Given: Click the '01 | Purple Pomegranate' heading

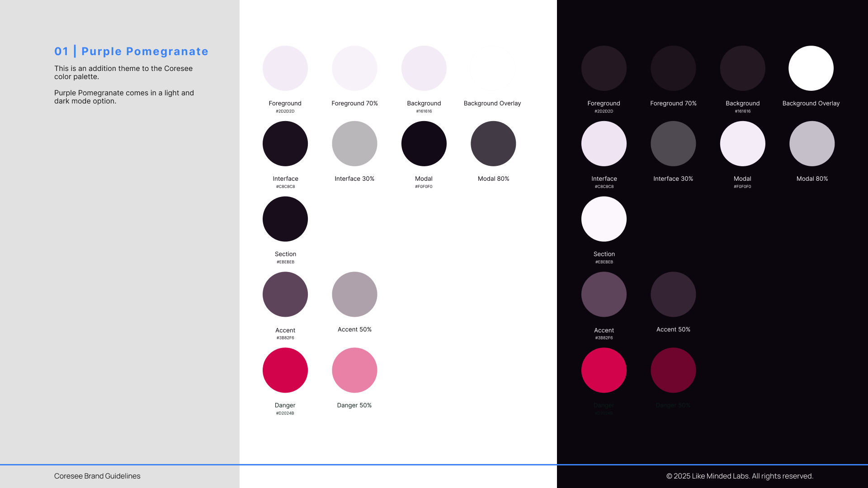Looking at the screenshot, I should [131, 52].
